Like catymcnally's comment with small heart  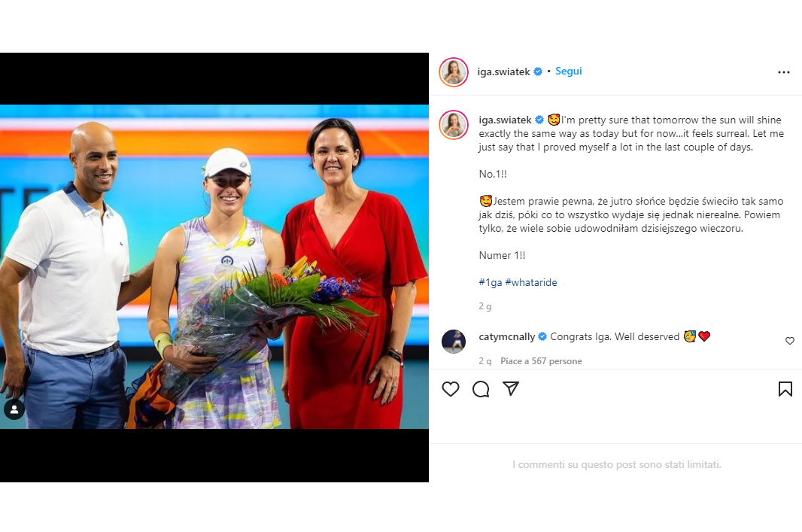[x=790, y=341]
